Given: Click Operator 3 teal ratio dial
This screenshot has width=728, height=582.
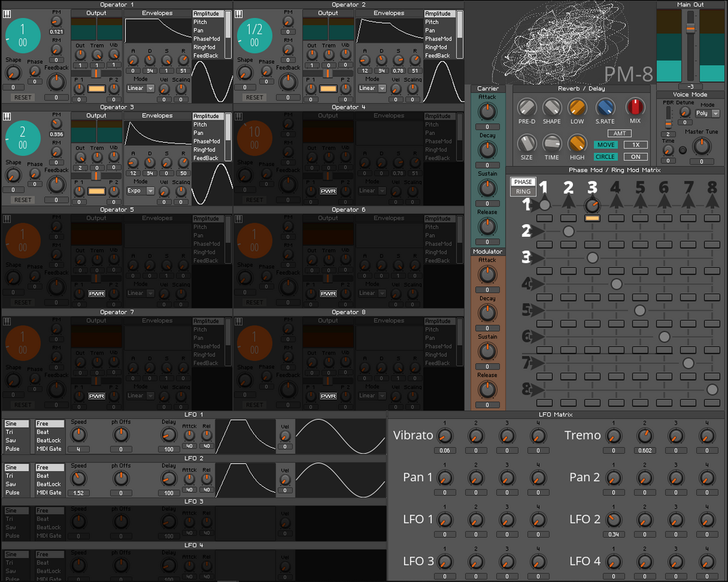Looking at the screenshot, I should click(22, 138).
